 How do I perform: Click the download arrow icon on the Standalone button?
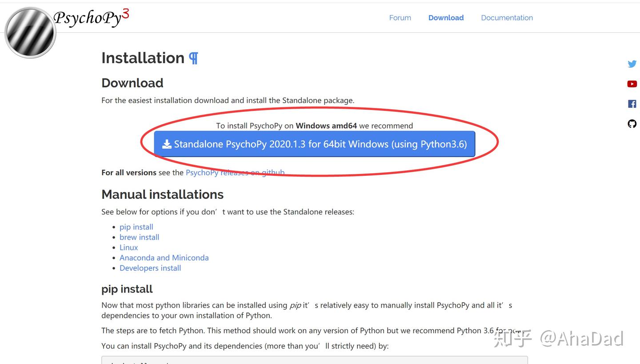coord(167,144)
